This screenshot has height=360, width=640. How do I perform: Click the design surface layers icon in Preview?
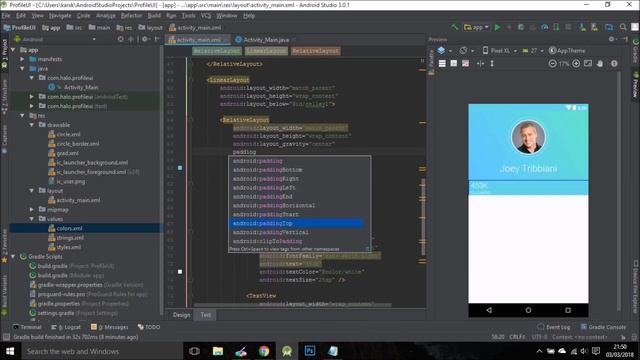coord(441,51)
